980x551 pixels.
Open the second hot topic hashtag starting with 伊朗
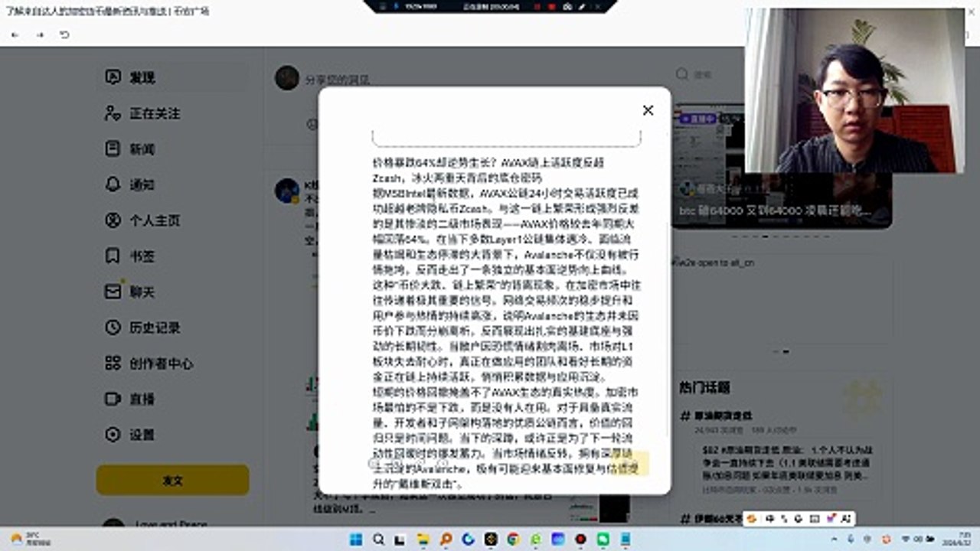[x=711, y=519]
